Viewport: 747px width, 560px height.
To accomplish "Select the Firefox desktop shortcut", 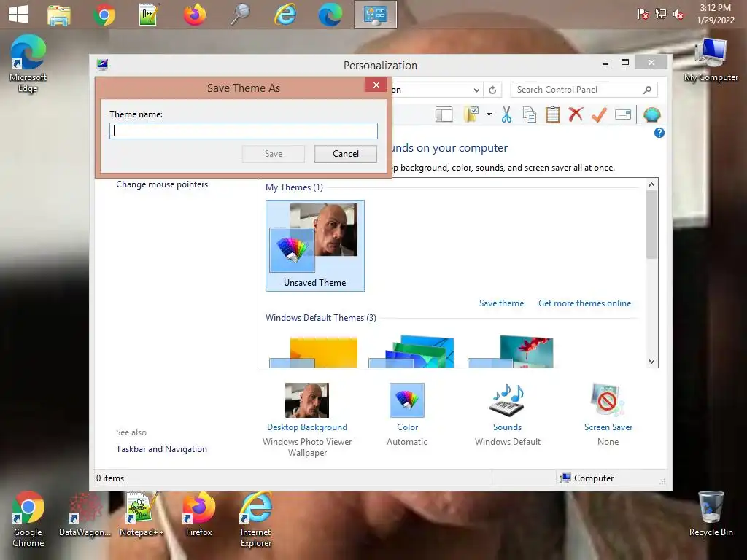I will pyautogui.click(x=198, y=515).
